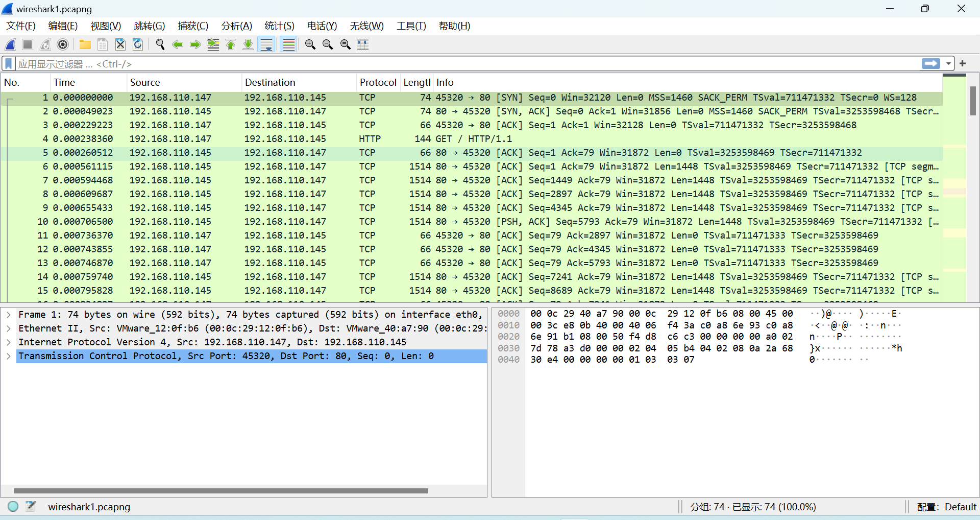This screenshot has width=980, height=520.
Task: Click the stop capture square icon
Action: [x=28, y=44]
